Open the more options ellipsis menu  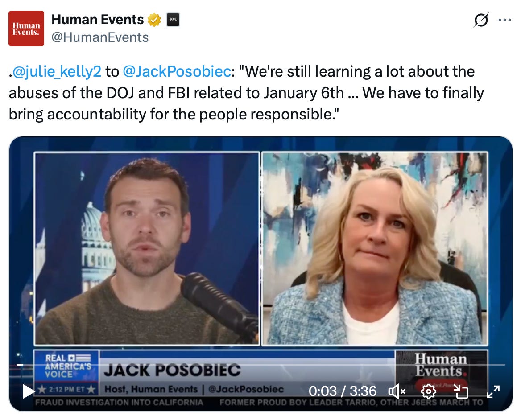(x=505, y=20)
